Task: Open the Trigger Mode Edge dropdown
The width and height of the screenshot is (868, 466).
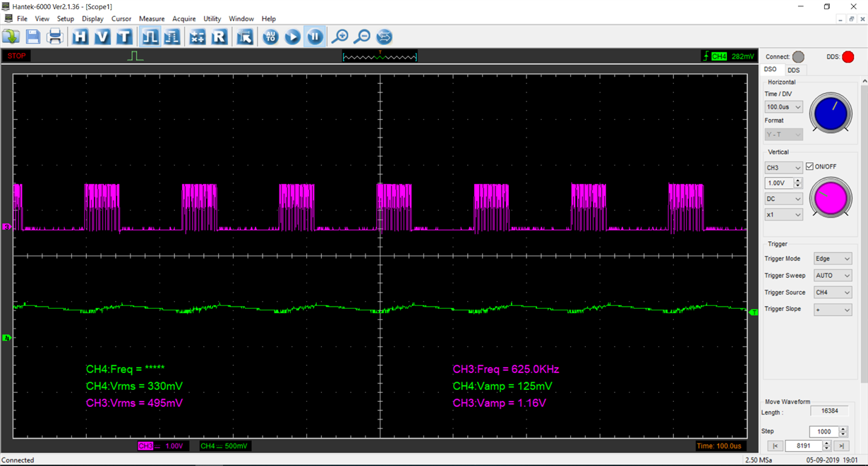Action: tap(833, 259)
